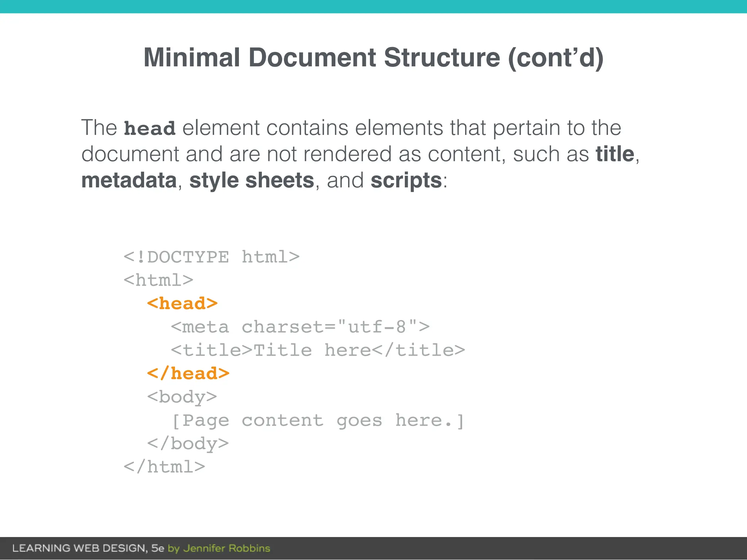Click the bold word 'title' in paragraph

615,153
